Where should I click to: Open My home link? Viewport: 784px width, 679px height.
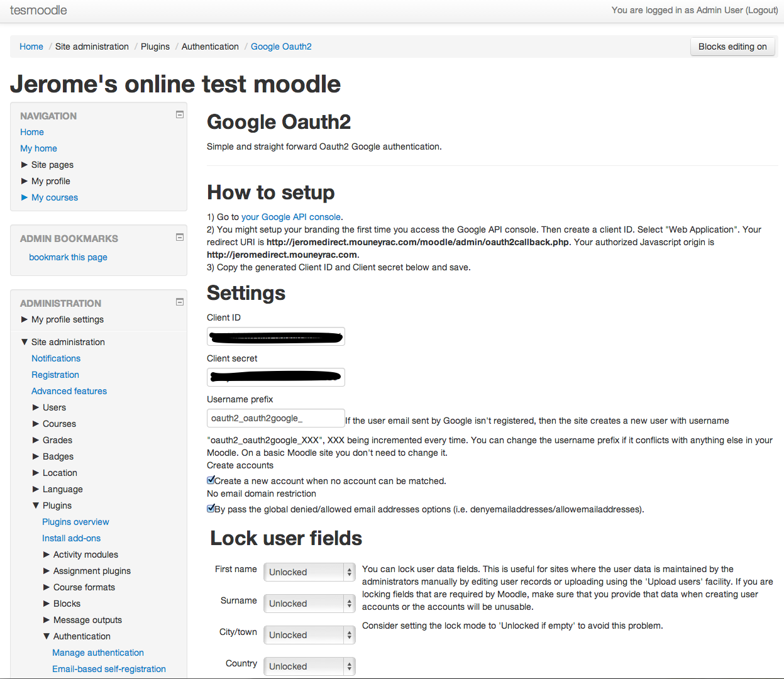pos(38,148)
